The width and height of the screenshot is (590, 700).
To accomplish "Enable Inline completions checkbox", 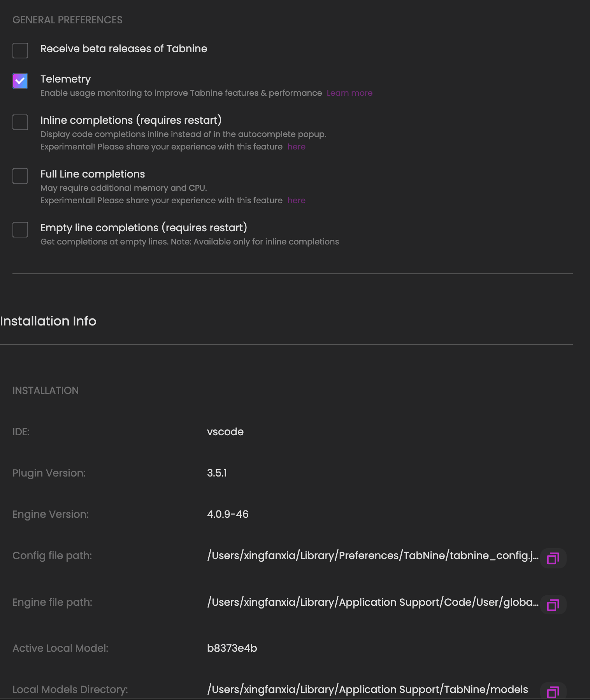I will click(x=20, y=122).
